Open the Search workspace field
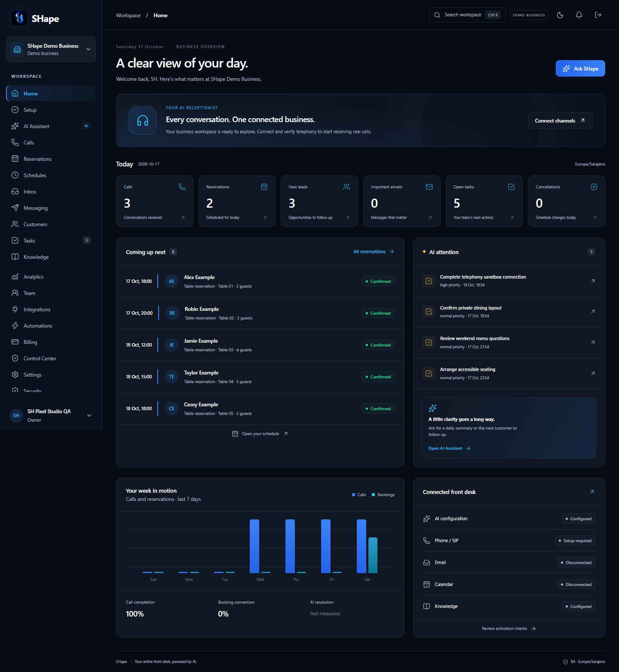 467,15
